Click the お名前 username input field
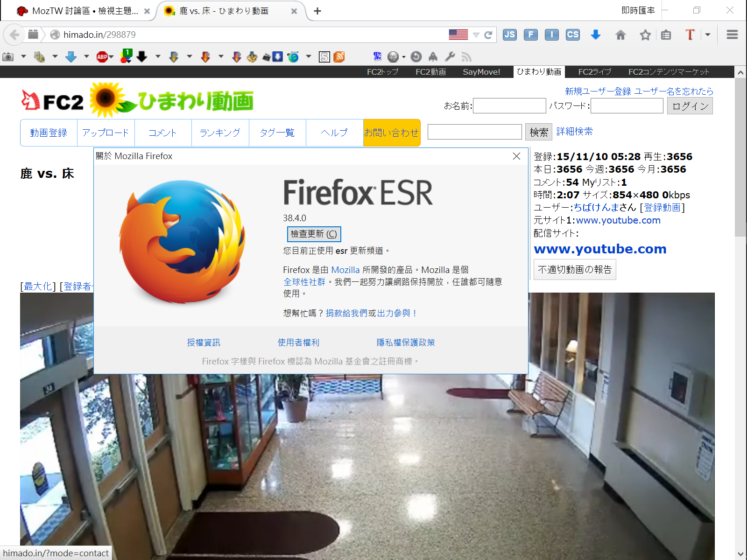Viewport: 747px width, 560px height. click(509, 106)
